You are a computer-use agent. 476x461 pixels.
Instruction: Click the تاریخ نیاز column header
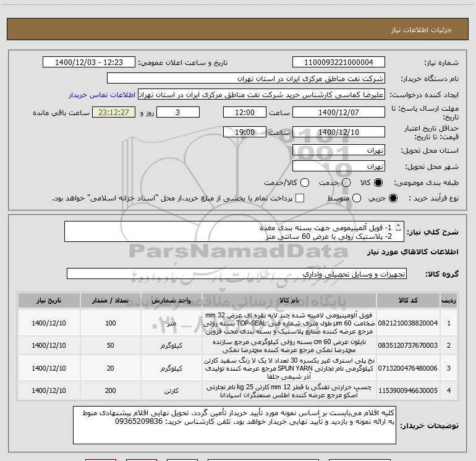(49, 301)
